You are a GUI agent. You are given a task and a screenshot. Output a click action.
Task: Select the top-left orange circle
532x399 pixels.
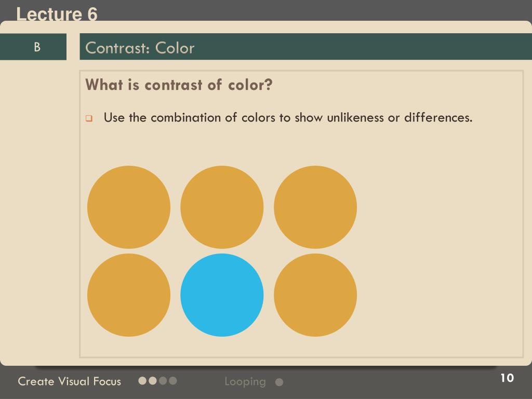(x=129, y=207)
